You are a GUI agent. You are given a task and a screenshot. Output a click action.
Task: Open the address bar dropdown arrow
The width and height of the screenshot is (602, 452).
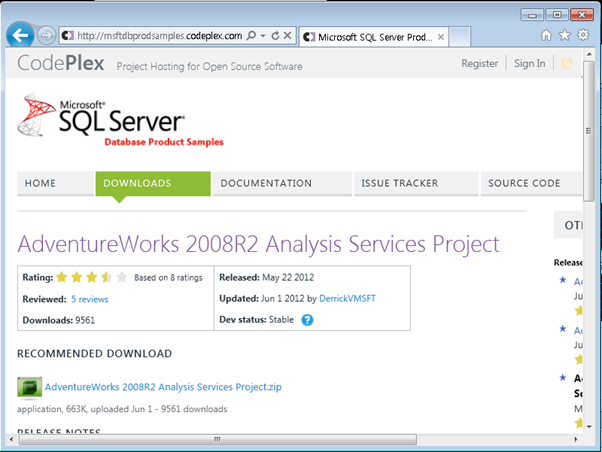263,36
